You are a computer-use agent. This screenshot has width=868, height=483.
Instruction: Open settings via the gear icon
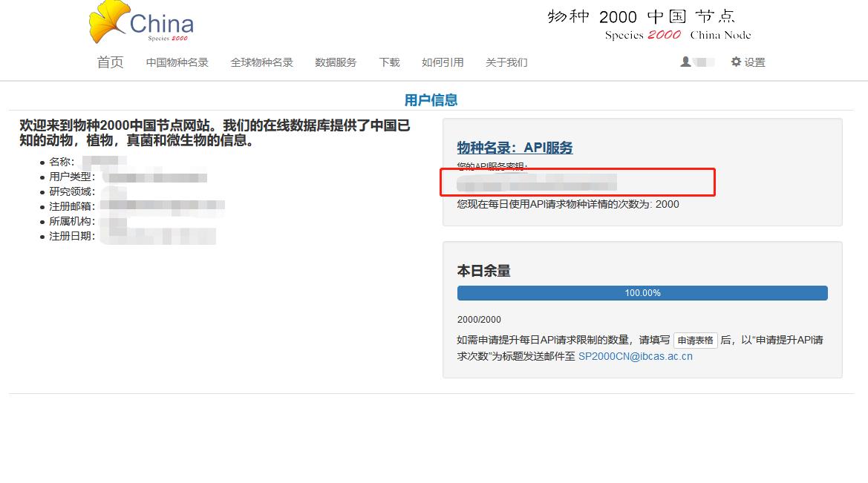[736, 62]
